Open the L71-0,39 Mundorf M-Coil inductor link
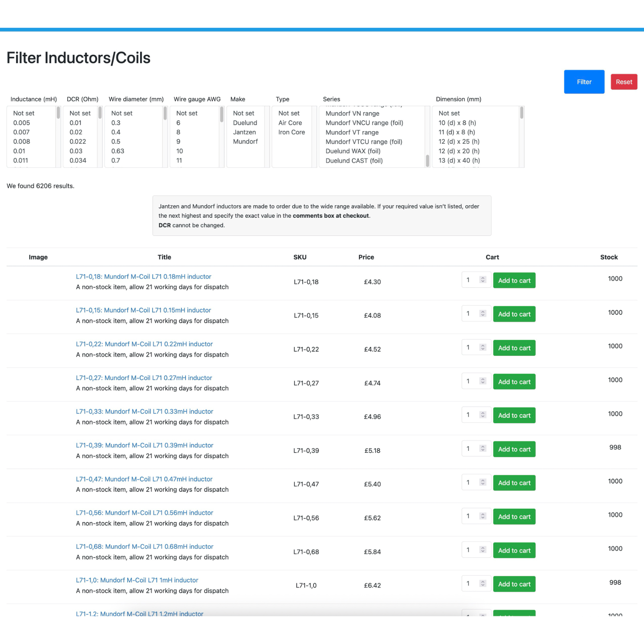Screen dimensions: 644x644 [144, 445]
